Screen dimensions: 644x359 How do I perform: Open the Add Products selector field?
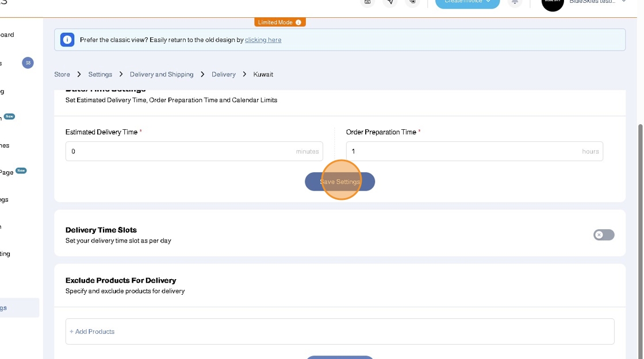click(340, 331)
